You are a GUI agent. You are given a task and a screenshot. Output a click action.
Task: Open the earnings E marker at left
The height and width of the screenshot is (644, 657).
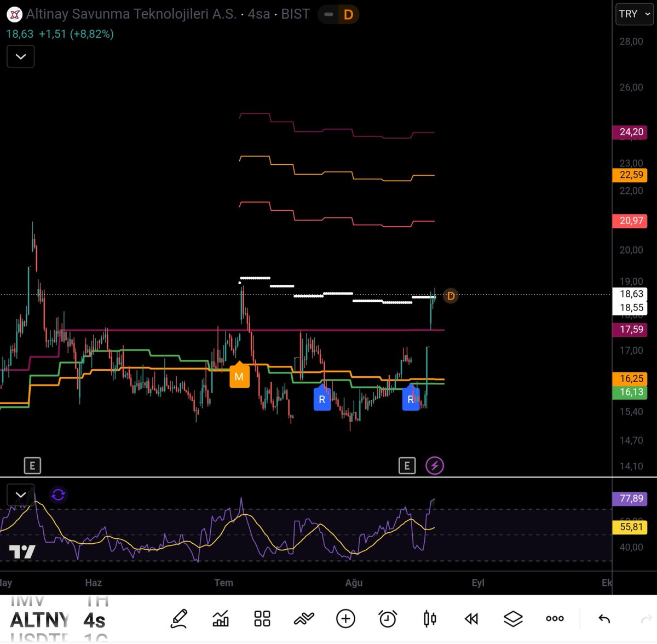pyautogui.click(x=32, y=466)
